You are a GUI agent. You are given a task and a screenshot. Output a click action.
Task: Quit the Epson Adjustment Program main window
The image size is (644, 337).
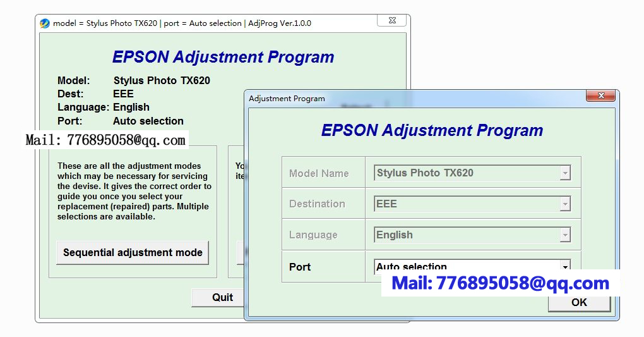(218, 298)
